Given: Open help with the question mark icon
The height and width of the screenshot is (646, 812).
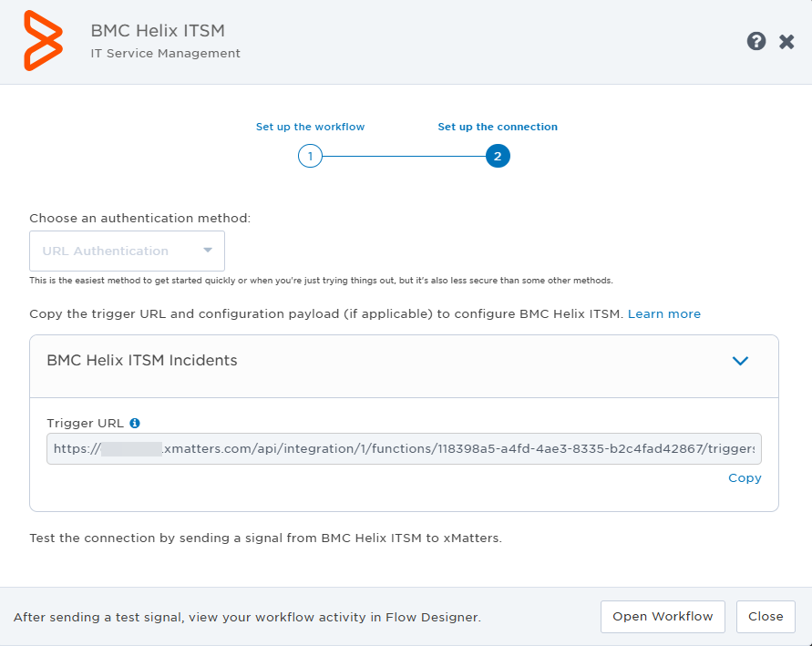Looking at the screenshot, I should coord(756,41).
